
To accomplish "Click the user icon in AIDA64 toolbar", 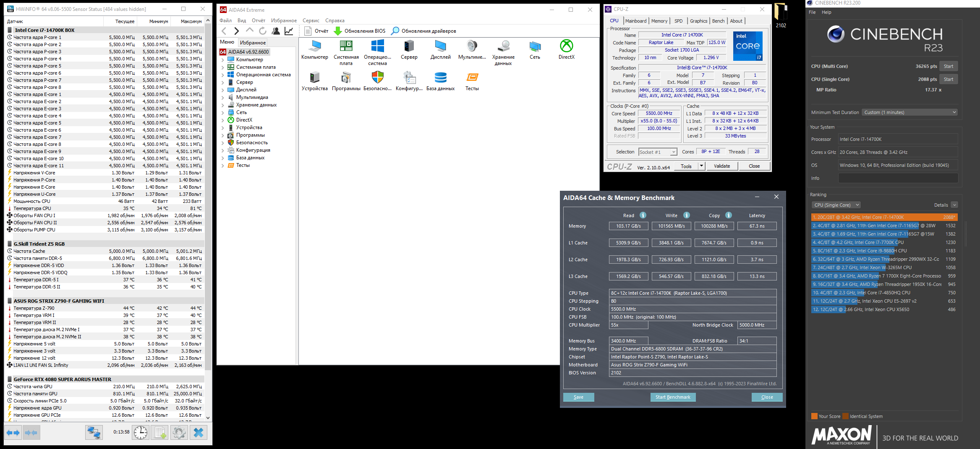I will click(276, 31).
